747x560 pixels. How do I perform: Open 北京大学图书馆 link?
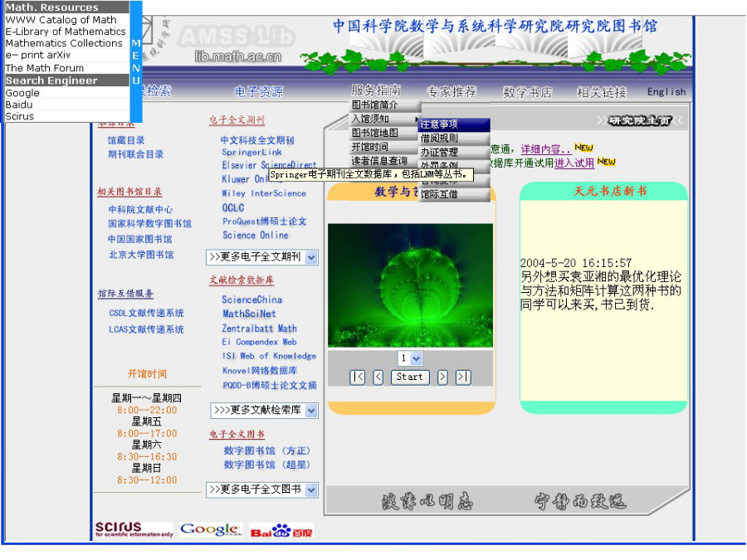tap(141, 255)
